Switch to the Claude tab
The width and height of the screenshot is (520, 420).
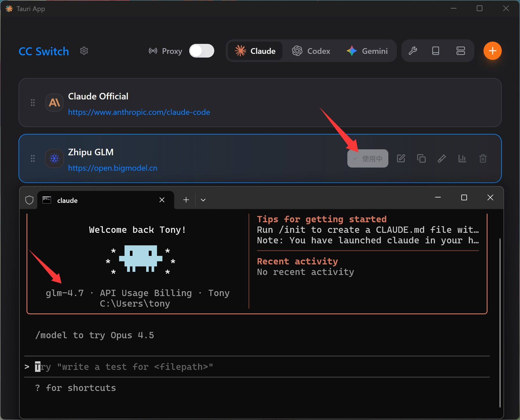click(x=255, y=51)
